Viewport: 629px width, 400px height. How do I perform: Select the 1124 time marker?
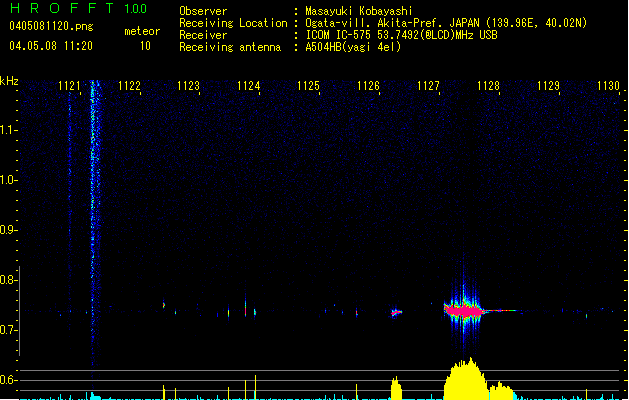(x=249, y=87)
